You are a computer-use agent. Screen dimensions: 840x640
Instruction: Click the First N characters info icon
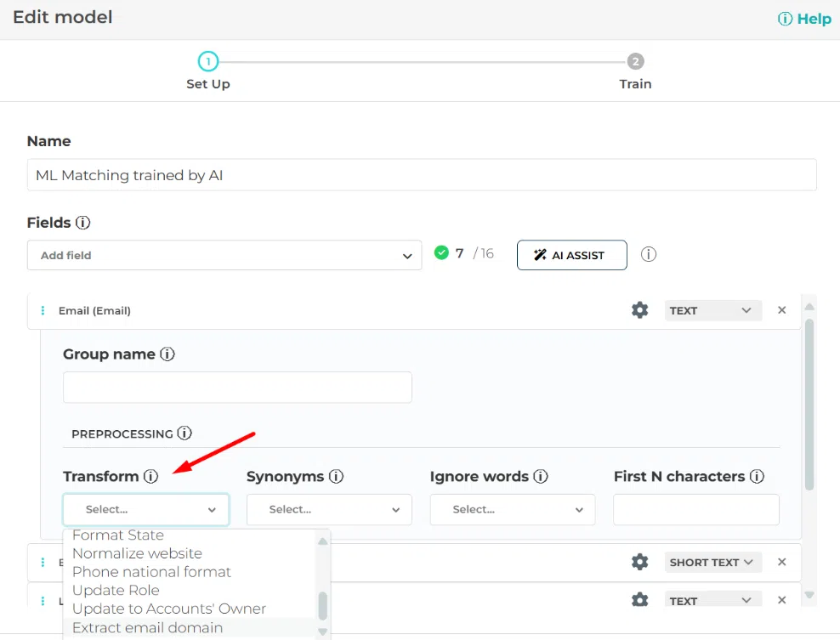(x=757, y=477)
